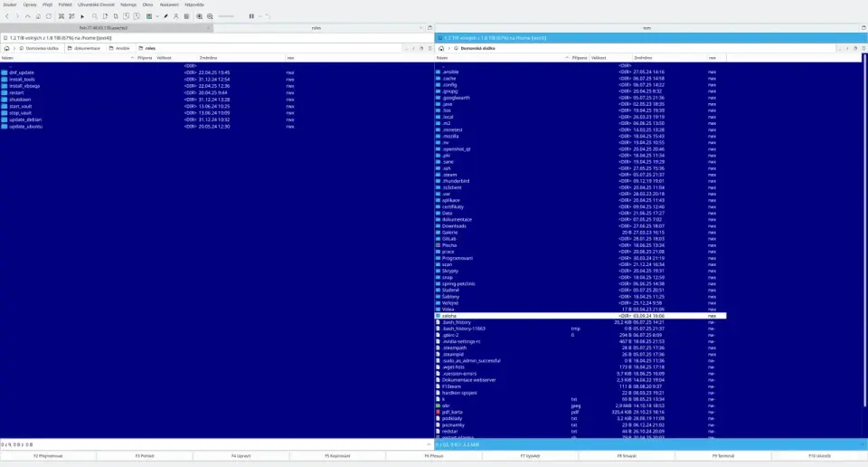Click the F6 Přesun button
Image resolution: width=868 pixels, height=467 pixels.
point(433,456)
